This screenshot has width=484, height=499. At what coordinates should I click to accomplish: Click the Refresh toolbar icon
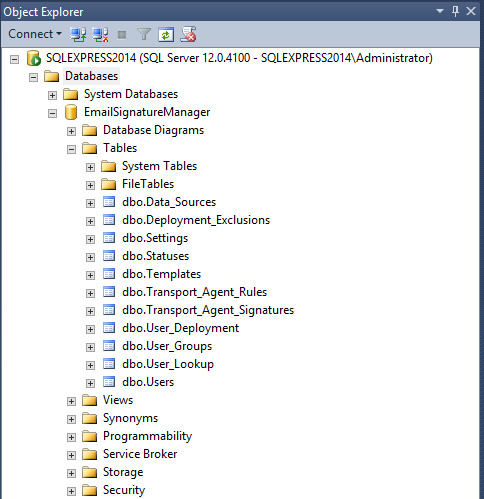click(x=166, y=35)
